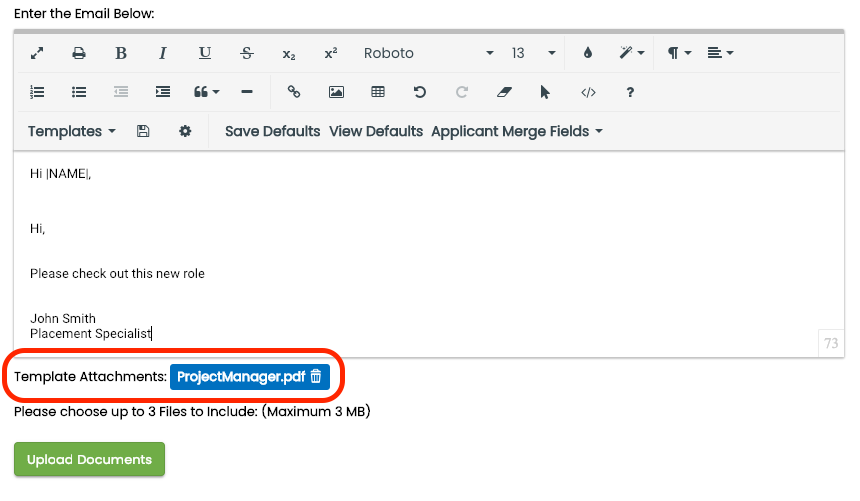This screenshot has width=860, height=501.
Task: Delete the ProjectManager.pdf attachment
Action: [x=316, y=377]
